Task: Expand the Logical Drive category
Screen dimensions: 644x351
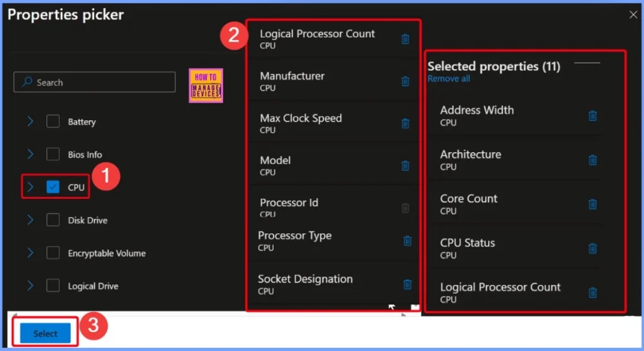Action: coord(30,286)
